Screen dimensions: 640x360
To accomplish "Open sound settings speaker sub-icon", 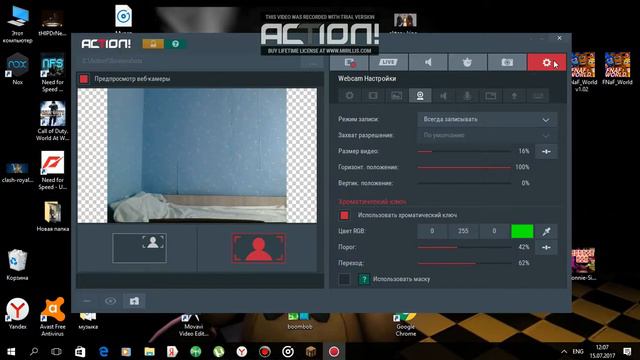I will (x=444, y=96).
